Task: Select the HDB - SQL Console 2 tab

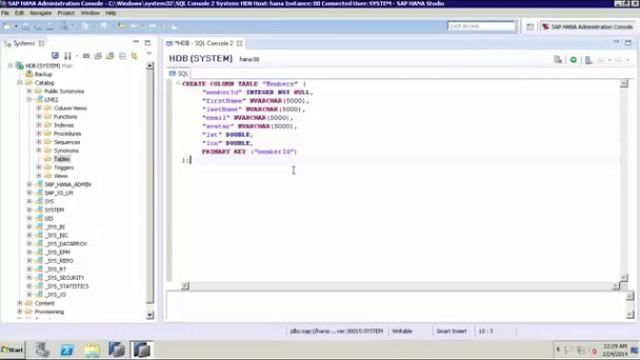Action: (204, 43)
